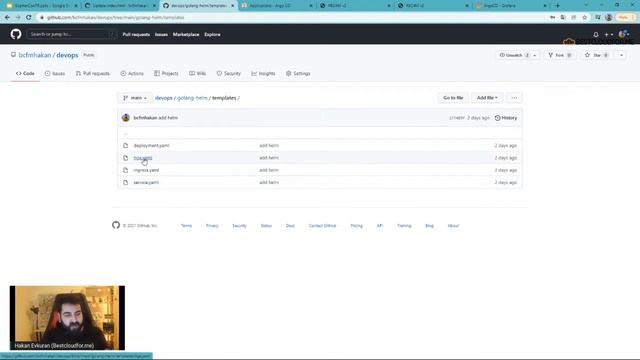Open the user avatar menu in GitHub header
This screenshot has width=640, height=360.
[x=624, y=34]
